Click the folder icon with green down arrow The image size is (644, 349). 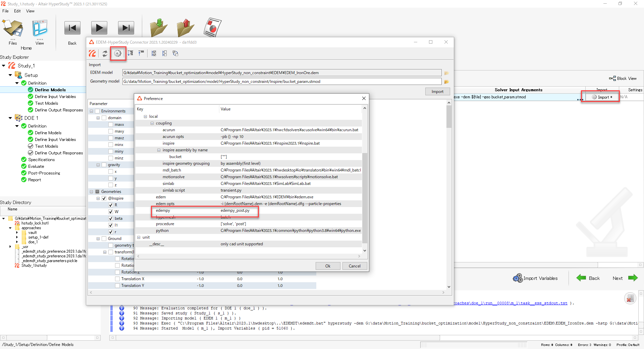coord(159,28)
